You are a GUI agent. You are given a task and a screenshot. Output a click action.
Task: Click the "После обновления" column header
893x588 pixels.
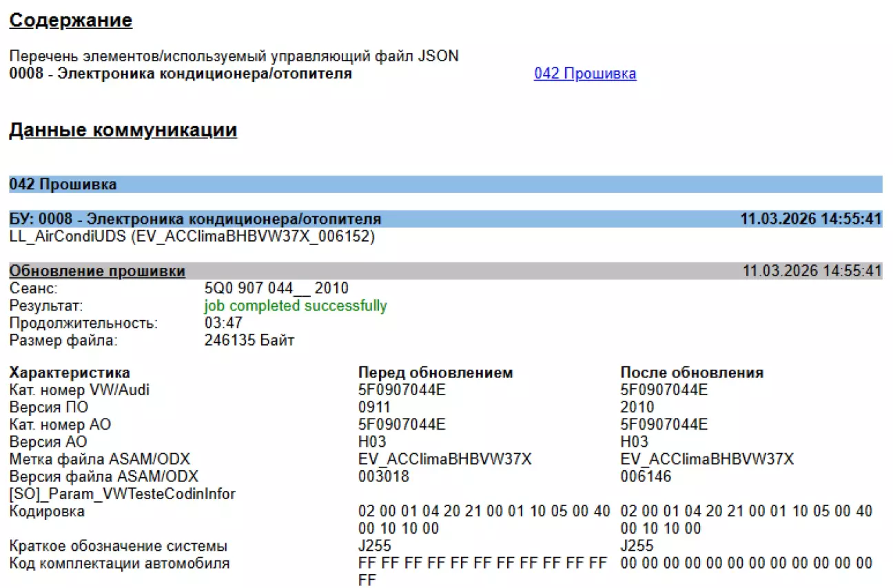click(692, 372)
